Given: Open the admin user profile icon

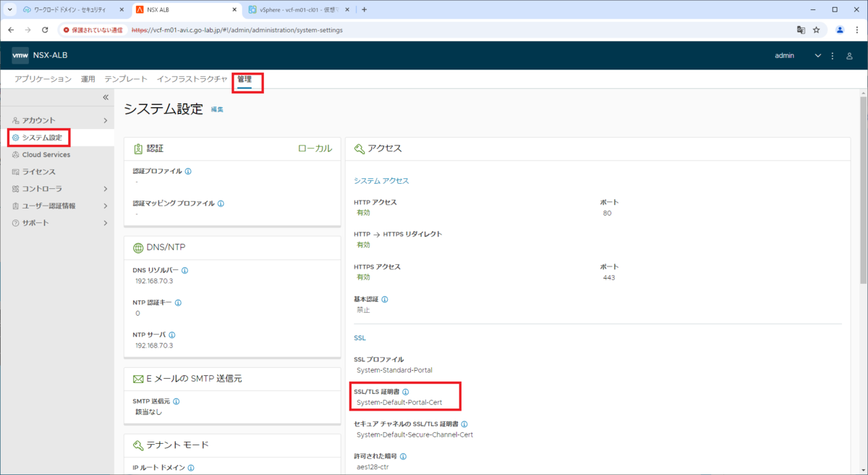Looking at the screenshot, I should click(x=849, y=56).
